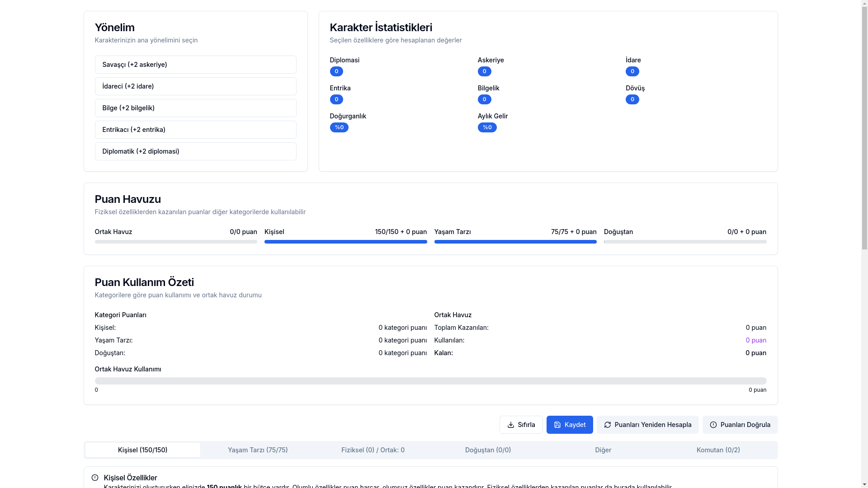The image size is (868, 488).
Task: Go to Komutan (0/2) tab
Action: (x=718, y=450)
